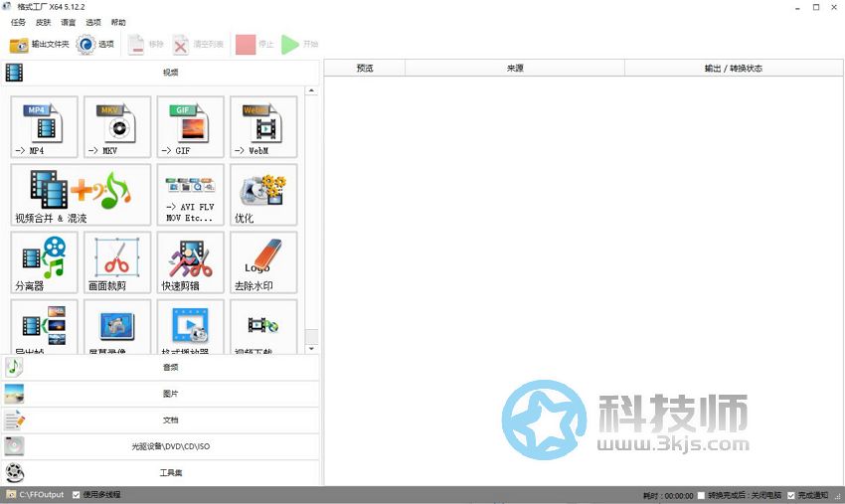Open the 皮肤 menu

[43, 22]
